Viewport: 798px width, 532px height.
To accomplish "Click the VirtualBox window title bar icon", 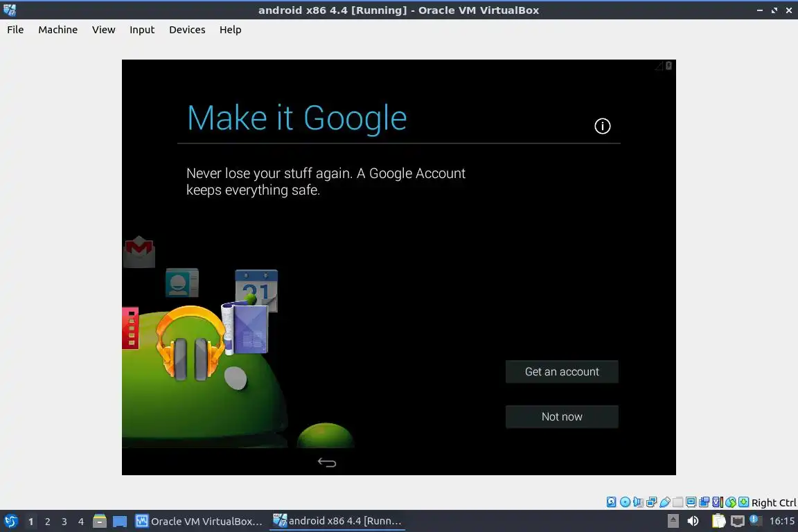I will [x=10, y=10].
